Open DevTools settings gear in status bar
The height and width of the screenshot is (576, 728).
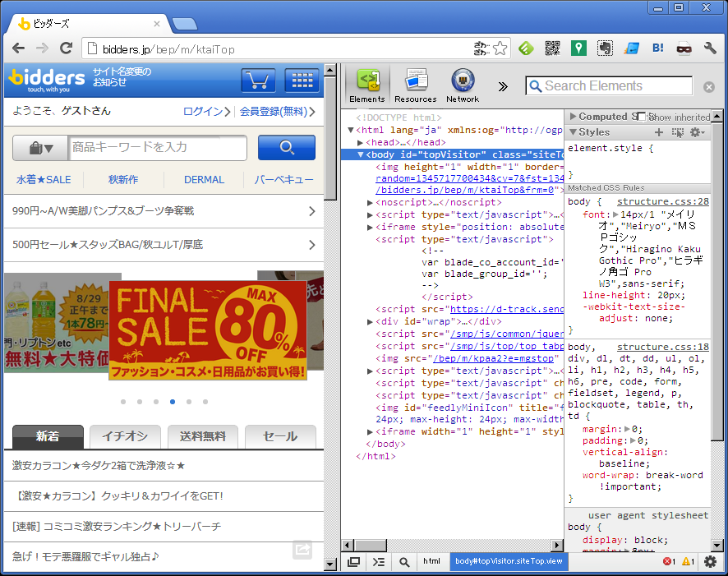pos(711,561)
